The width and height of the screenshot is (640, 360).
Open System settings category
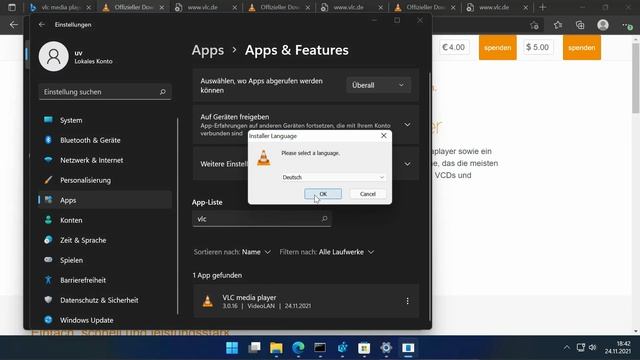tap(104, 120)
